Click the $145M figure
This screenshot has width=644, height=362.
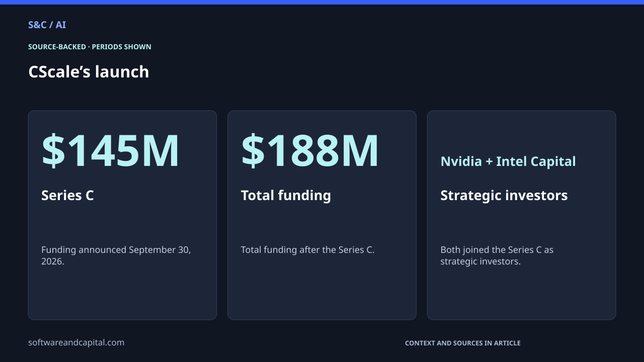pos(110,150)
